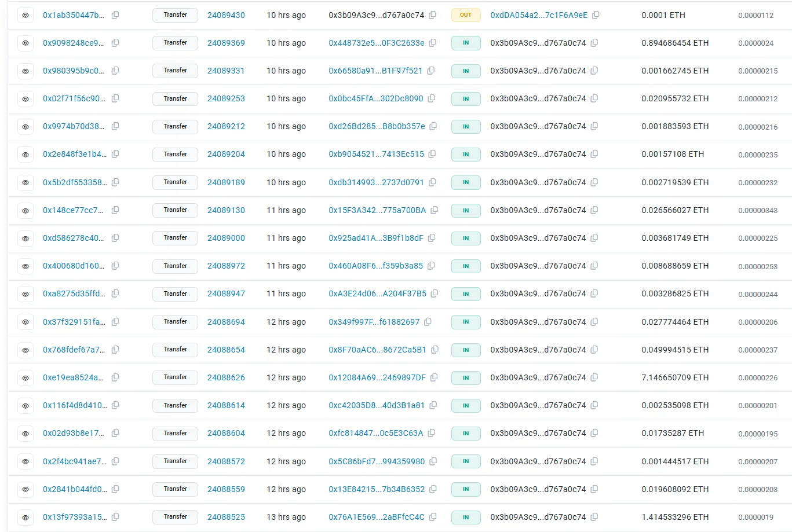Image resolution: width=792 pixels, height=532 pixels.
Task: Copy hash icon beside 0x2e848f3e1b4
Action: click(x=115, y=154)
